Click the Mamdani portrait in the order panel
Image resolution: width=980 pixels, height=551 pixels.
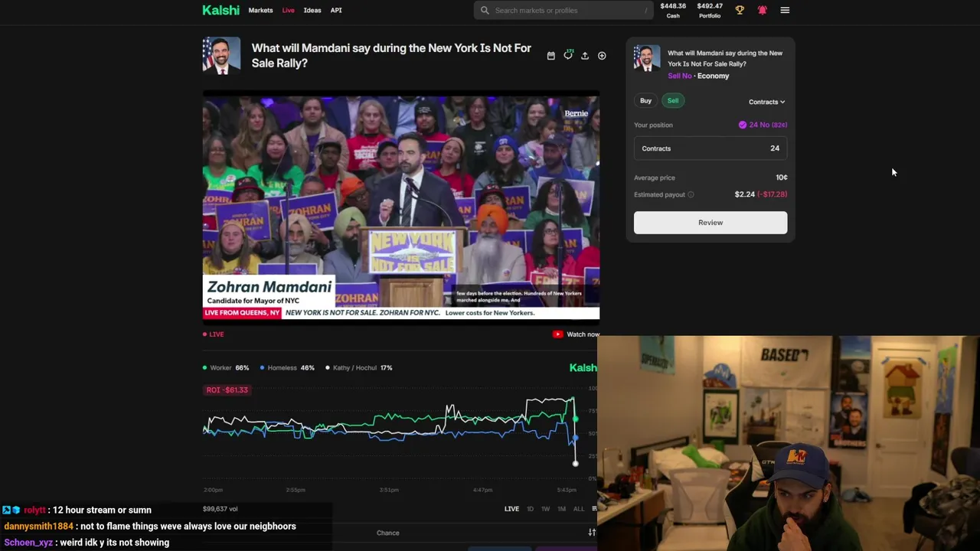coord(647,58)
